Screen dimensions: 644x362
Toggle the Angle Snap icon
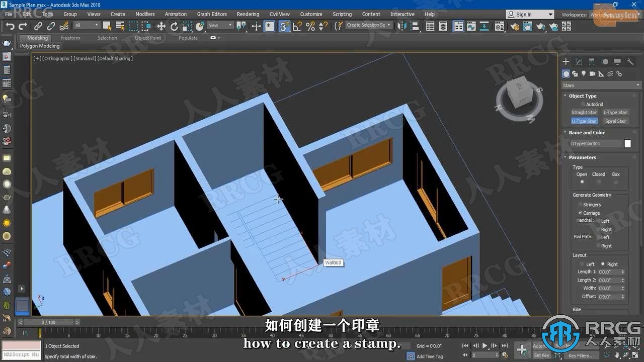[297, 26]
